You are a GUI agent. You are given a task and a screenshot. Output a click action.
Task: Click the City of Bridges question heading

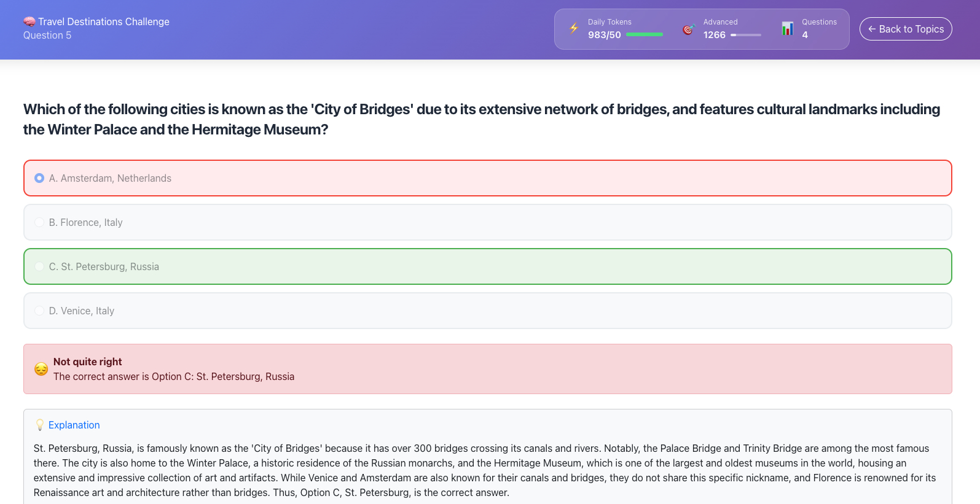point(482,119)
